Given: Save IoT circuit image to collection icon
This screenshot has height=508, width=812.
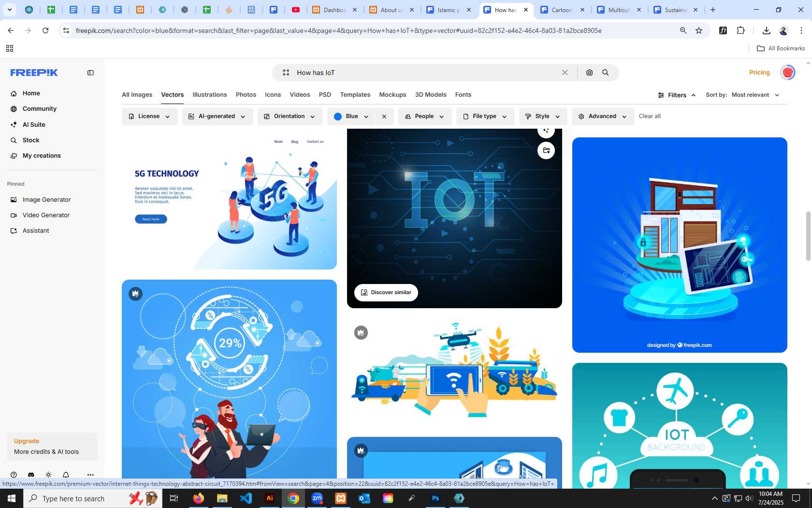Looking at the screenshot, I should [x=546, y=150].
